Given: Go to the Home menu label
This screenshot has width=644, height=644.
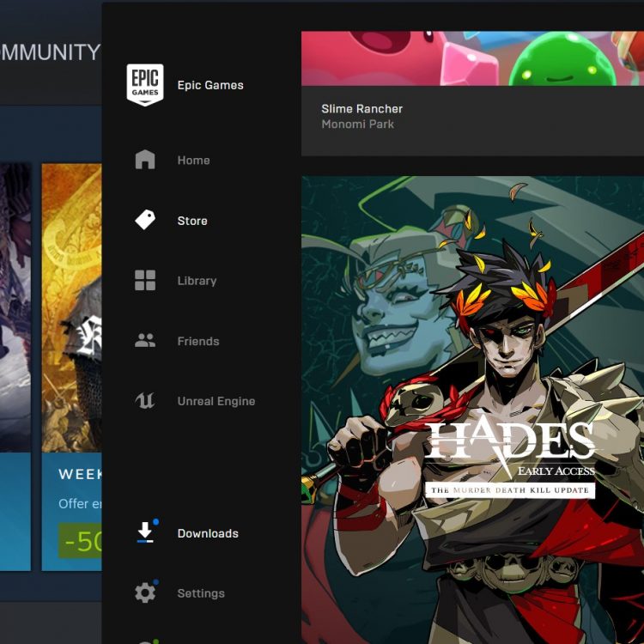Looking at the screenshot, I should coord(193,161).
